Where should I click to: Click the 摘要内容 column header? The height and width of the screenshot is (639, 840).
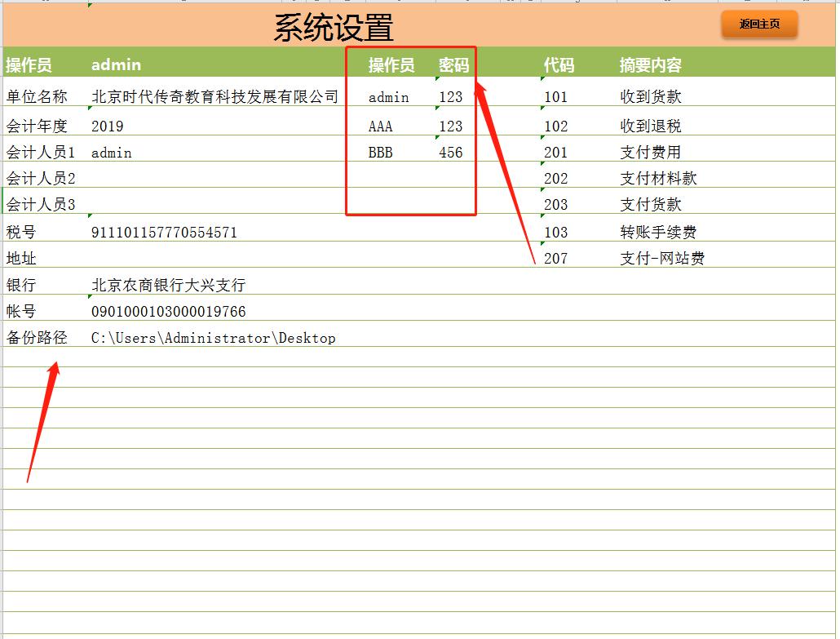click(652, 64)
